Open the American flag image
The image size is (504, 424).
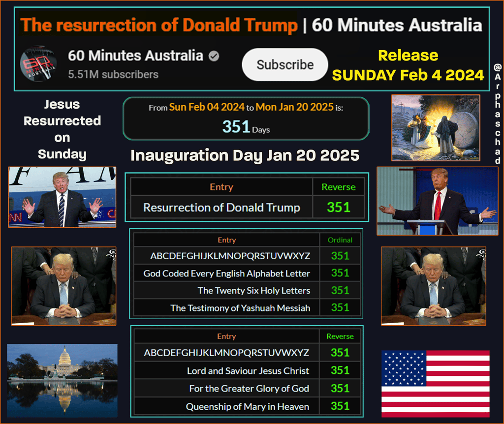pos(436,384)
